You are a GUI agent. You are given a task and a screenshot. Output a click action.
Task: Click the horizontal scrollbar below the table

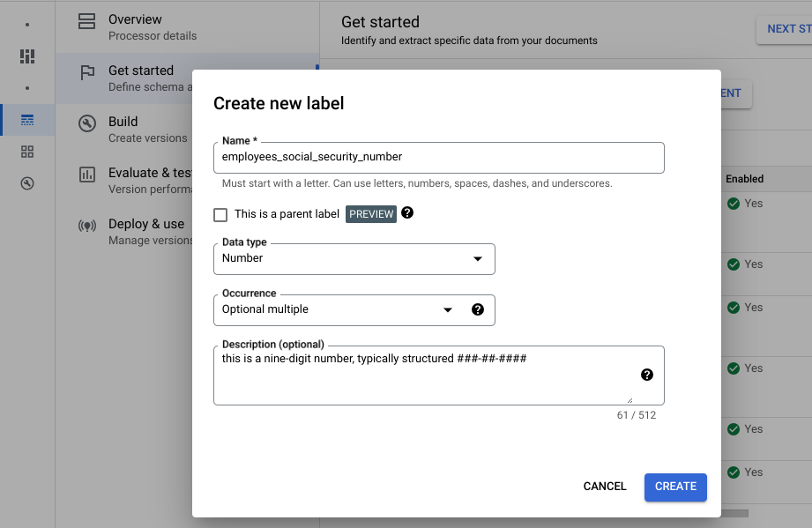click(734, 513)
